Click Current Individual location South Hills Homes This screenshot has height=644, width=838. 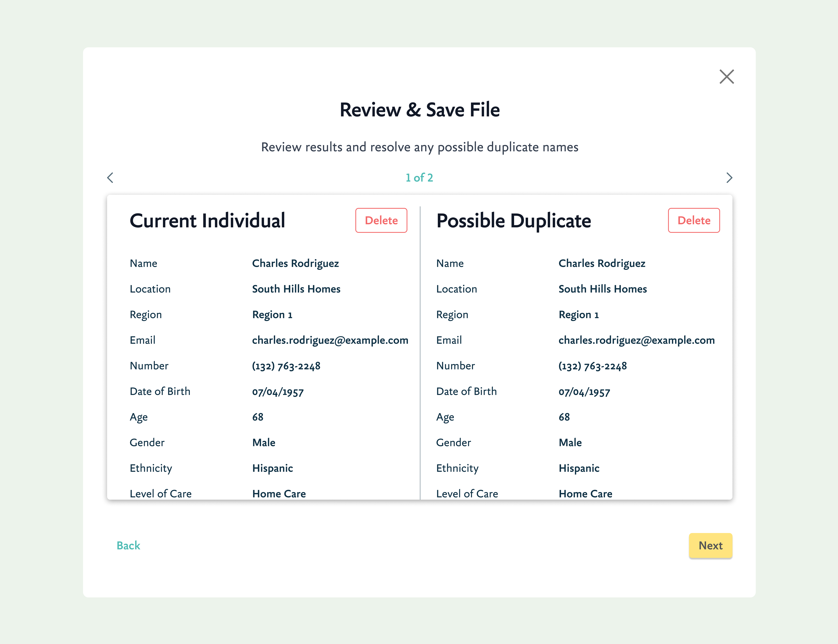pos(296,289)
